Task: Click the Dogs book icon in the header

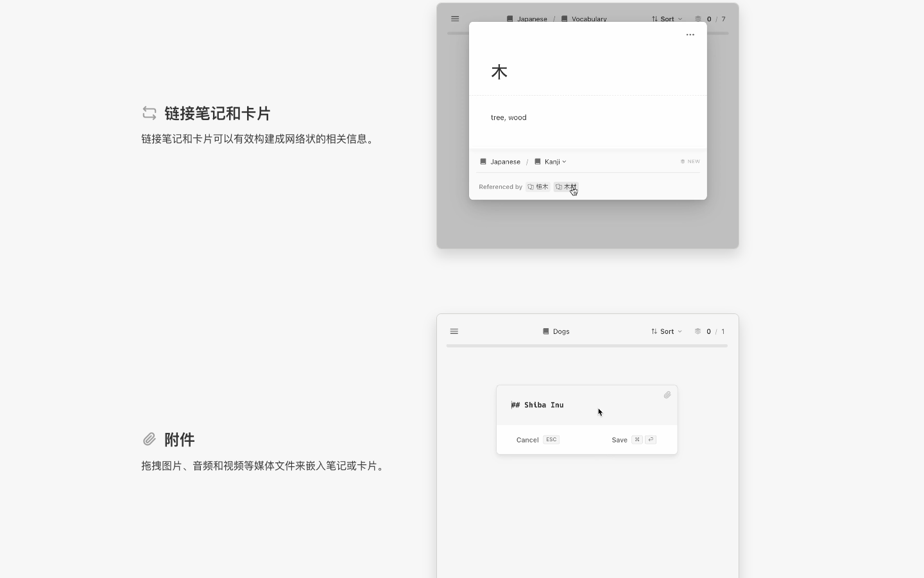Action: [x=546, y=332]
